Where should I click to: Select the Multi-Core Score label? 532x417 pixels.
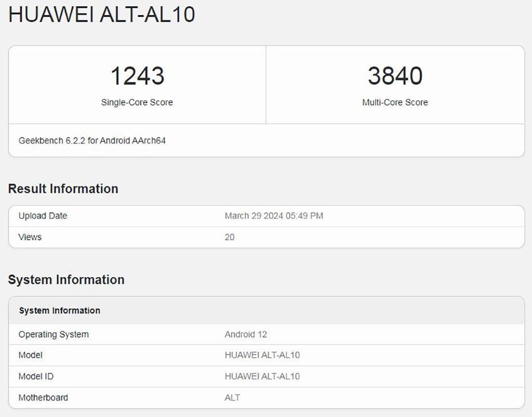(x=395, y=102)
